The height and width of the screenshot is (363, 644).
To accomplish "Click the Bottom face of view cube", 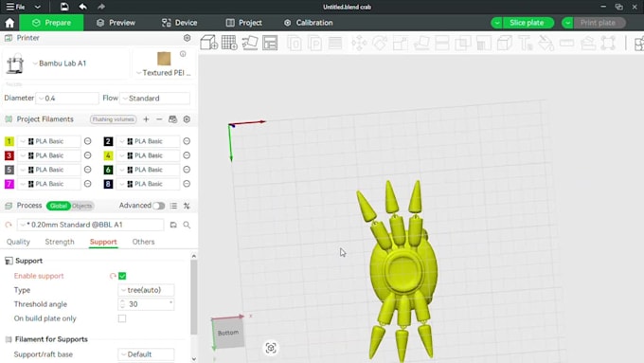I will pos(228,333).
